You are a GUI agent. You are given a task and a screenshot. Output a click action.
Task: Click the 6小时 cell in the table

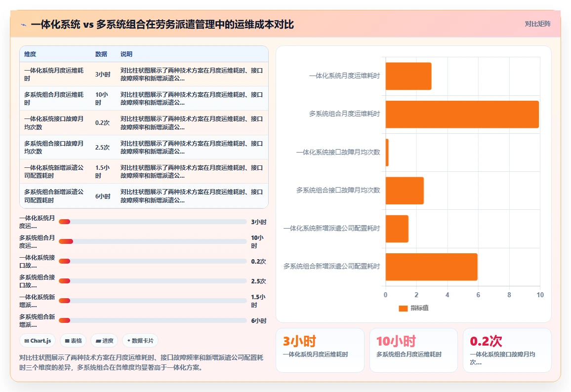pyautogui.click(x=103, y=196)
